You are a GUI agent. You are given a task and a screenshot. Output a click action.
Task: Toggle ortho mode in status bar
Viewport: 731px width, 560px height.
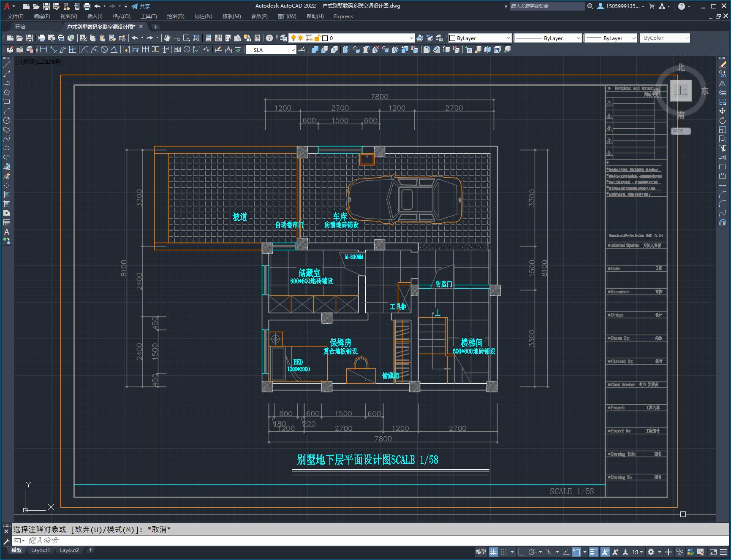(522, 552)
